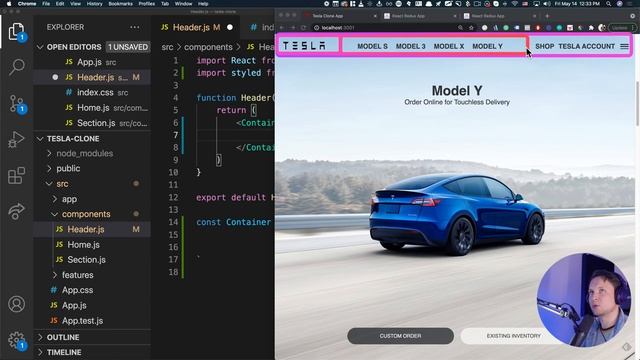Collapse the components folder

86,214
